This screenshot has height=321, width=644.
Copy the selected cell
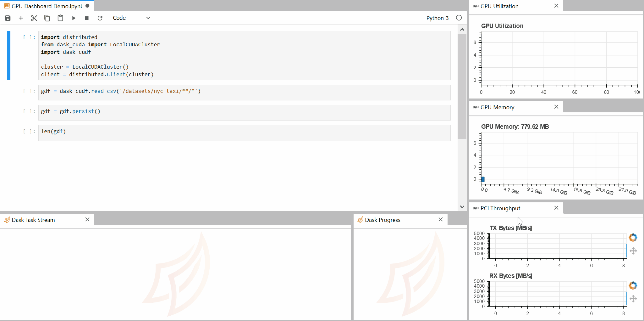tap(47, 18)
